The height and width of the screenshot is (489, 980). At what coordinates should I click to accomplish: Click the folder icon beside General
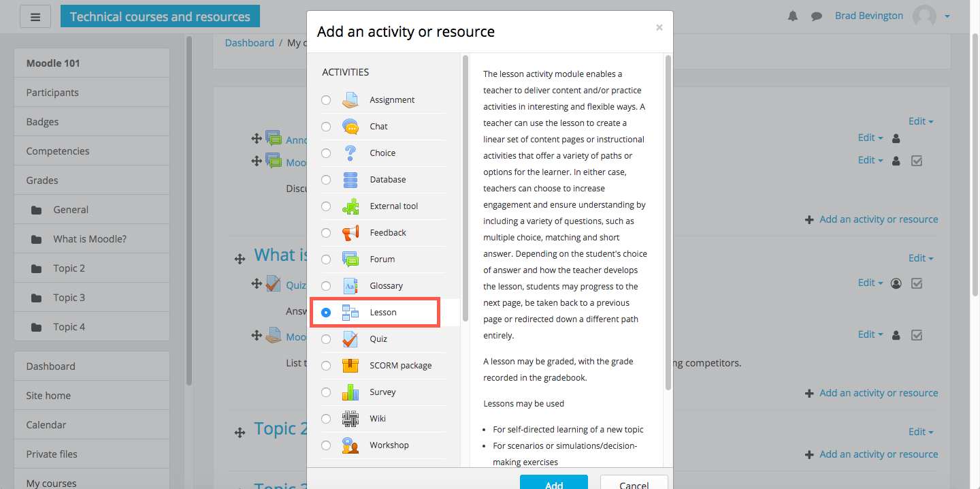pyautogui.click(x=37, y=210)
